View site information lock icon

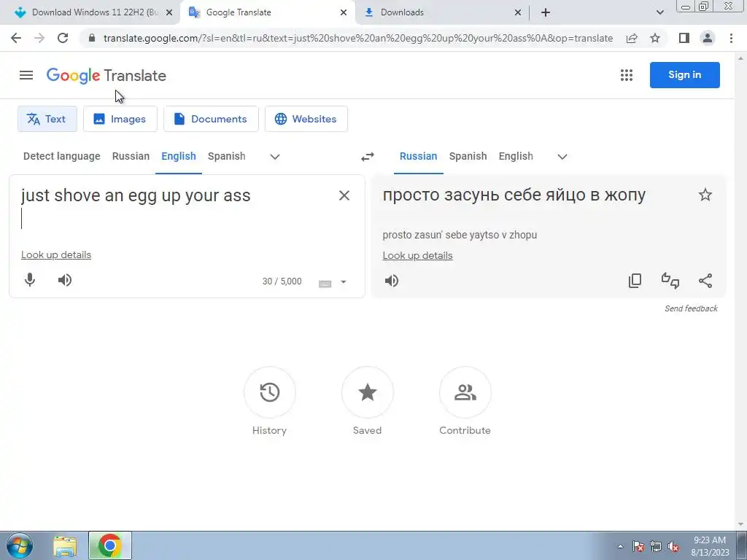[92, 38]
